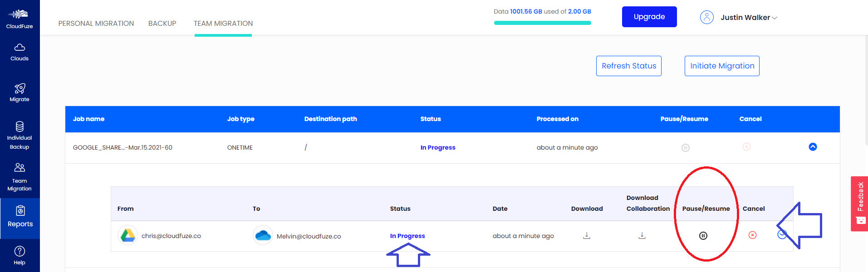Collapse the GOOGLE_SHARE job row
Viewport: 868px width, 272px height.
click(813, 147)
